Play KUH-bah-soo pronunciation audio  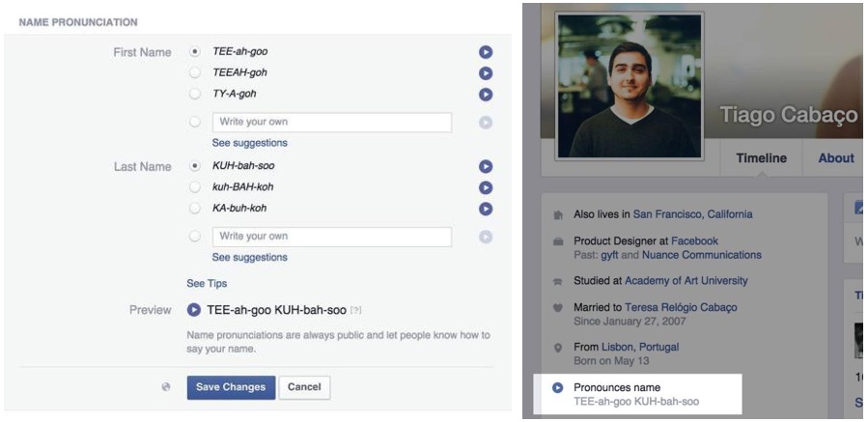[486, 166]
